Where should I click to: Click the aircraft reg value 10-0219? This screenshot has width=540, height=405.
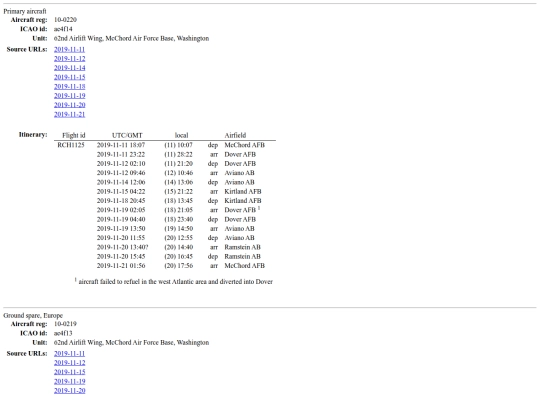pos(65,324)
